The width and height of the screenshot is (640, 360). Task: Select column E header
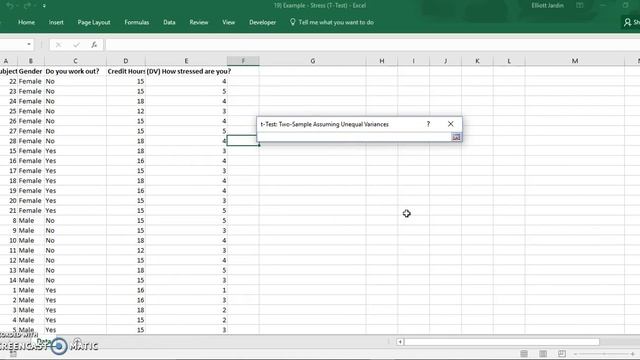click(186, 61)
